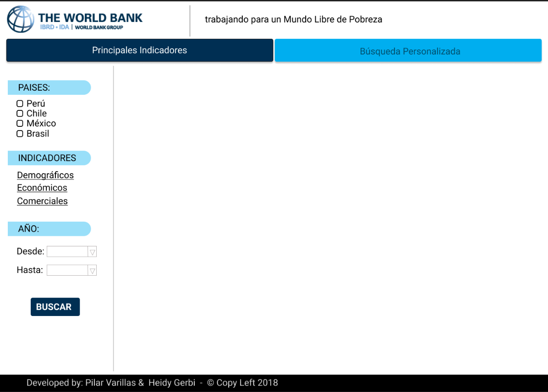Check the Perú country checkbox
Viewport: 548px width, 392px height.
(x=20, y=104)
